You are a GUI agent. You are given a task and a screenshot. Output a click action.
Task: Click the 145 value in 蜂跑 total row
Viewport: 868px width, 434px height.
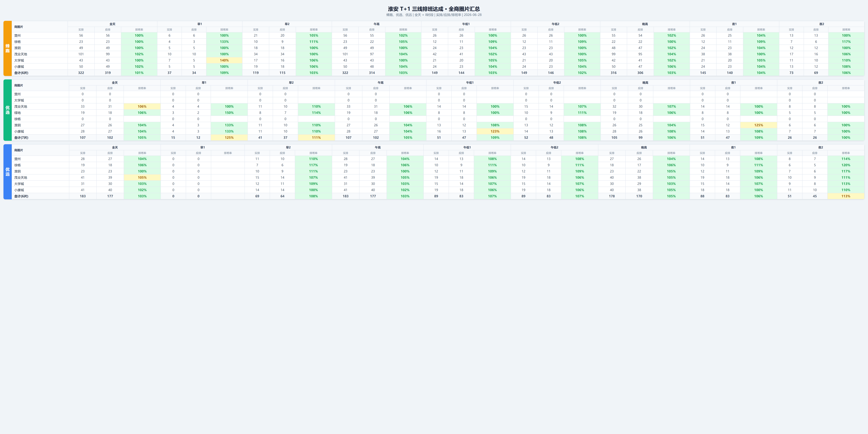coord(703,73)
